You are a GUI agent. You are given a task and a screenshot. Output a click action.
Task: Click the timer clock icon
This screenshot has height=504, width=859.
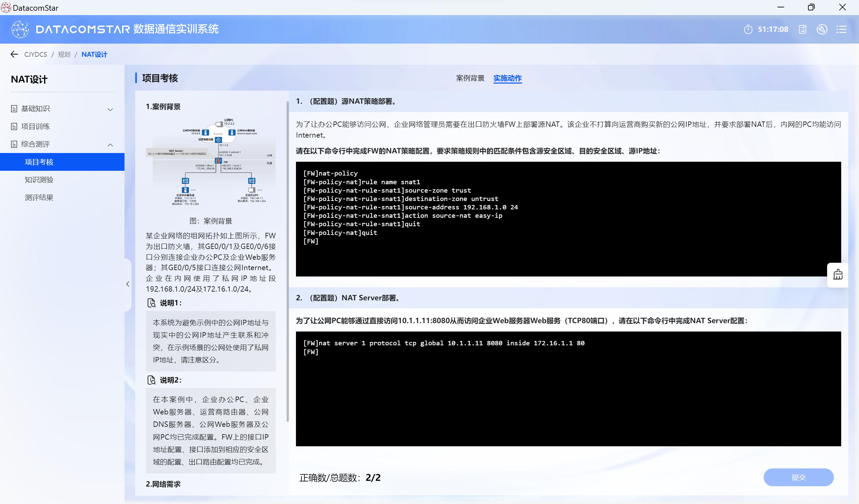click(x=748, y=29)
